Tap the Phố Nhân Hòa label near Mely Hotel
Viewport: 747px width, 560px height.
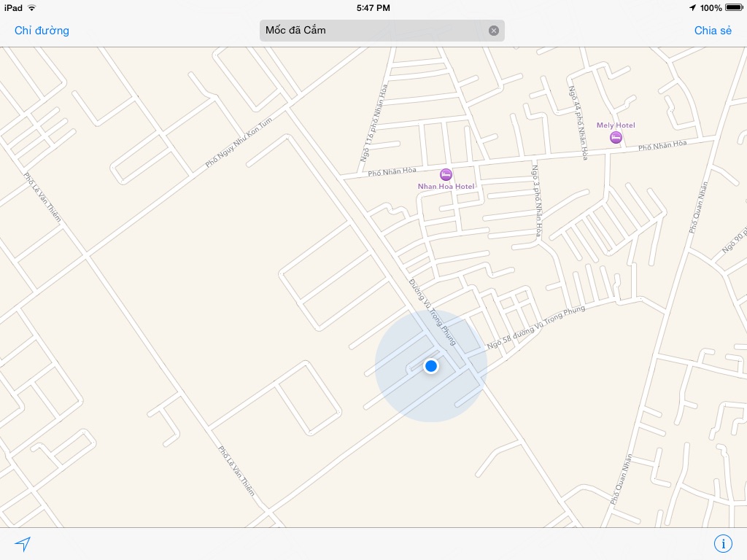coord(662,145)
